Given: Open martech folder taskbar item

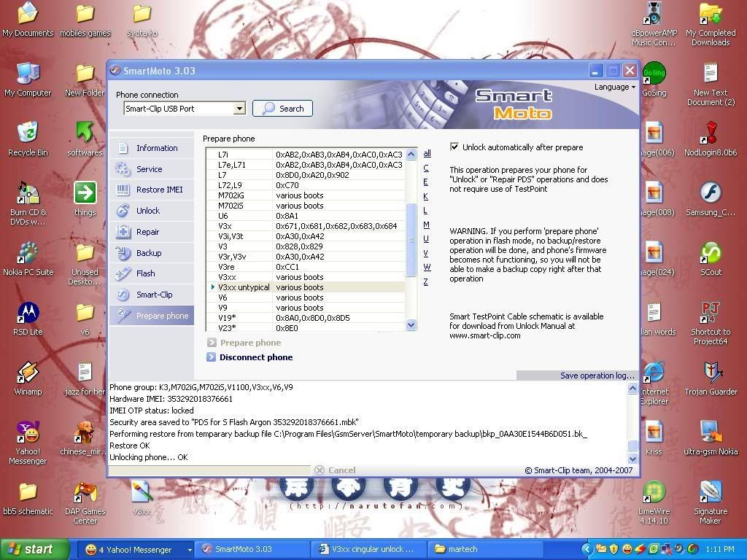Looking at the screenshot, I should coord(485,549).
